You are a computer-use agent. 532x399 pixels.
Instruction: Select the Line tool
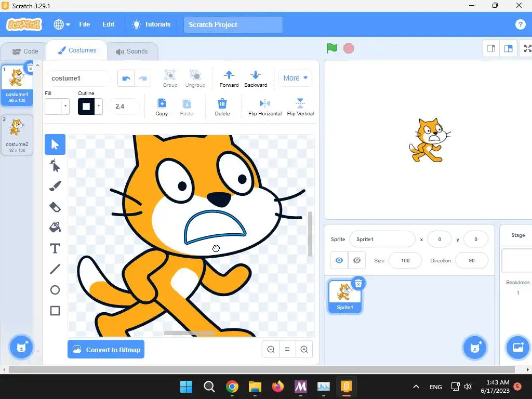[x=55, y=269]
